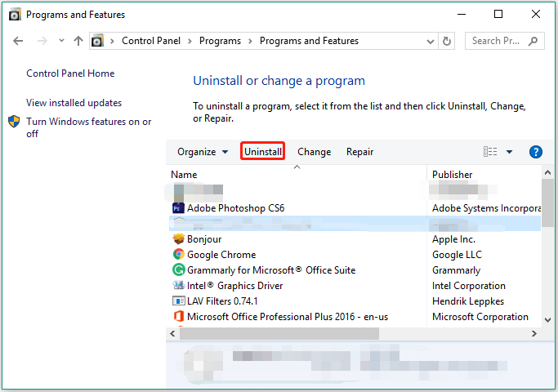Go back with the left arrow

[18, 41]
